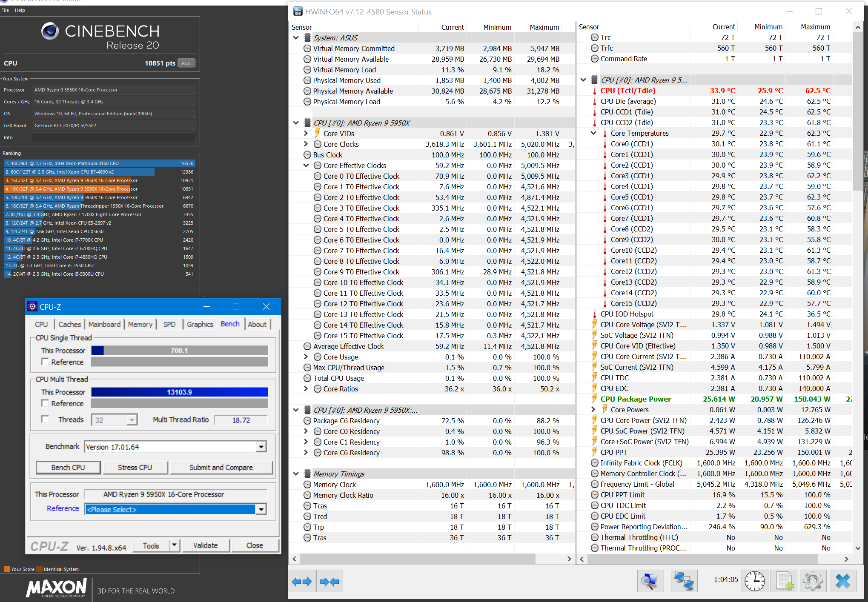The height and width of the screenshot is (602, 868).
Task: Open the Help menu in Cinebench
Action: tap(20, 10)
